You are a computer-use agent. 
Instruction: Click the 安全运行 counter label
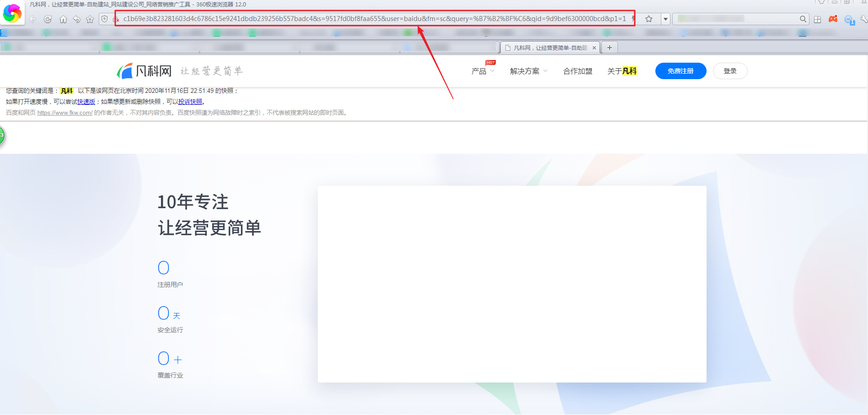(x=170, y=330)
